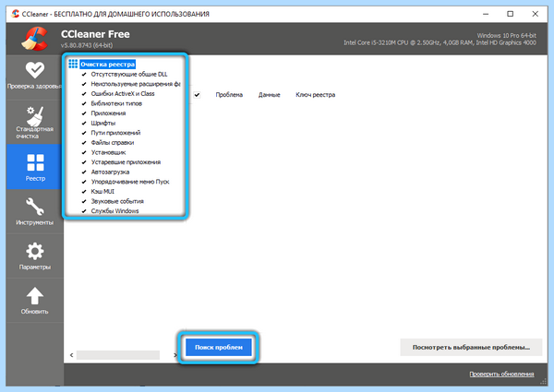Screen dimensions: 554x392
Task: Uncheck Отсутствующие общие DLL
Action: [x=84, y=74]
